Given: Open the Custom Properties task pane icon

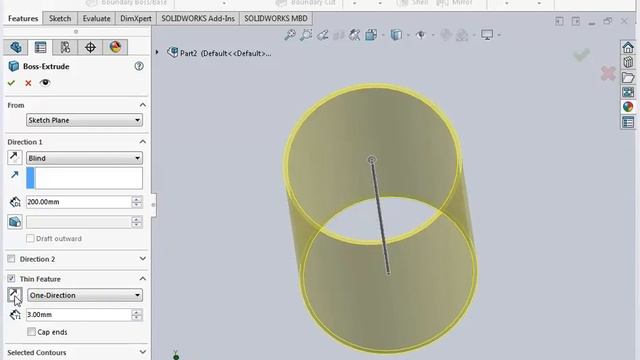Looking at the screenshot, I should pos(628,122).
